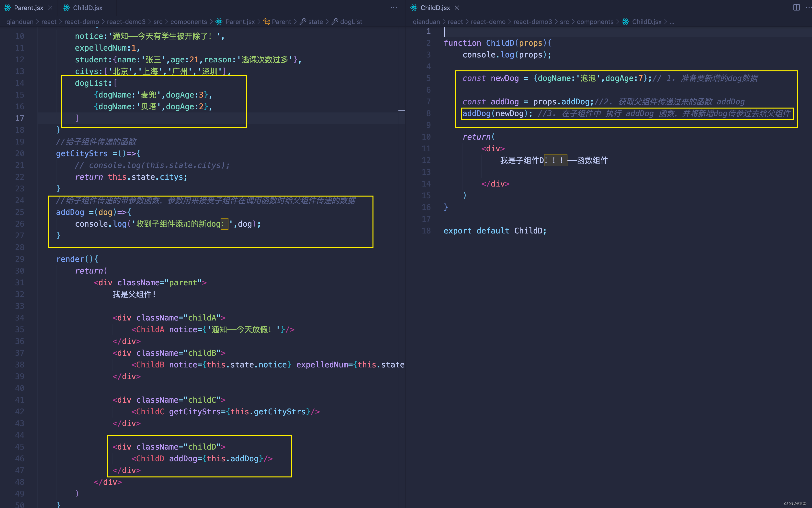812x508 pixels.
Task: Click 'expelledNum:1,' on line 11
Action: pyautogui.click(x=107, y=48)
